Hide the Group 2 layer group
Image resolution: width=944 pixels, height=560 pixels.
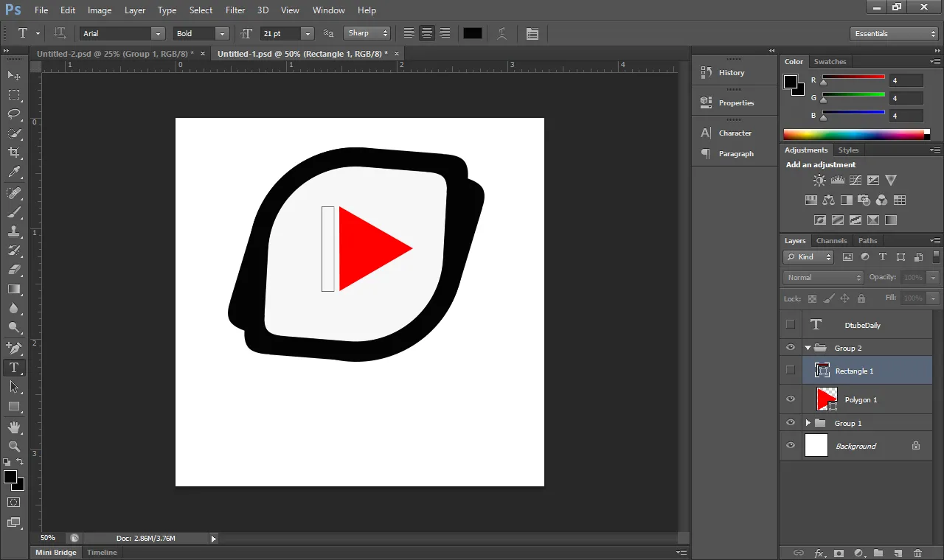click(791, 348)
